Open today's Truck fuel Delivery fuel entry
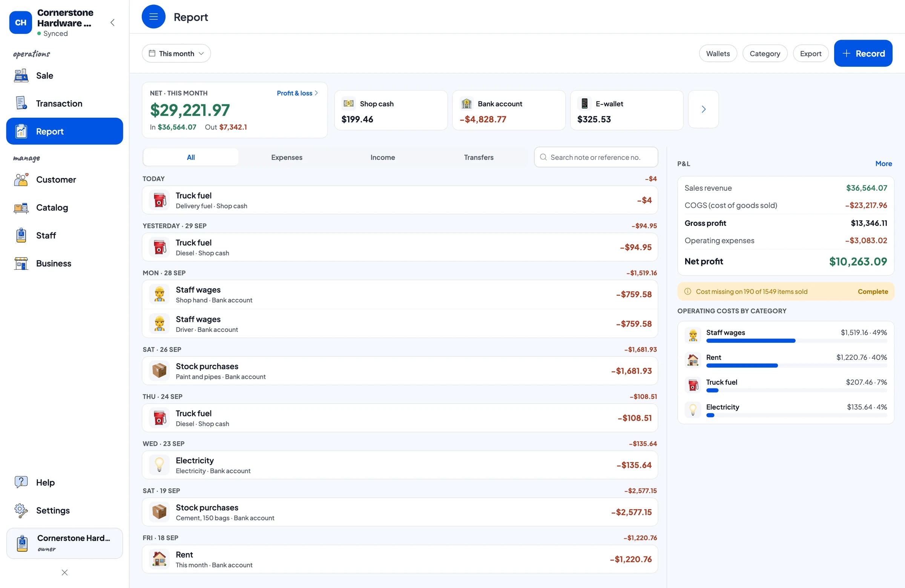This screenshot has height=588, width=905. 400,200
